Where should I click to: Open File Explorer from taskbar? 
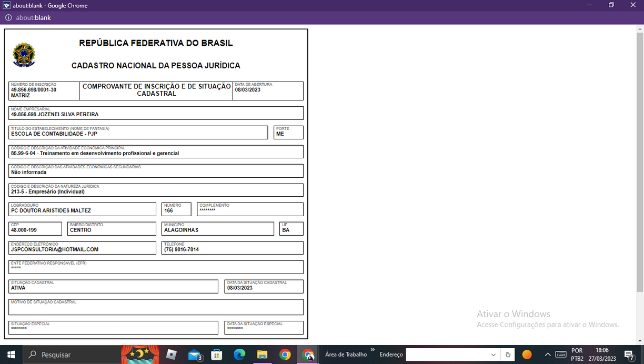tap(262, 355)
